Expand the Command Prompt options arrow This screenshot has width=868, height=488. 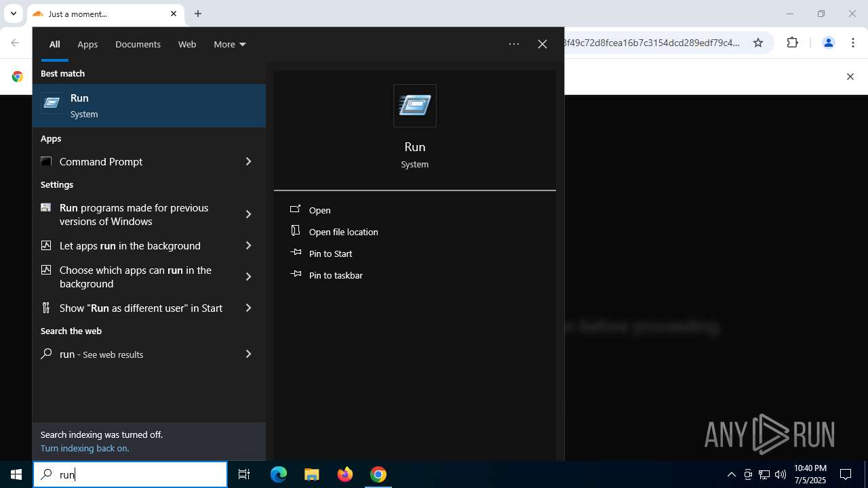[x=248, y=161]
